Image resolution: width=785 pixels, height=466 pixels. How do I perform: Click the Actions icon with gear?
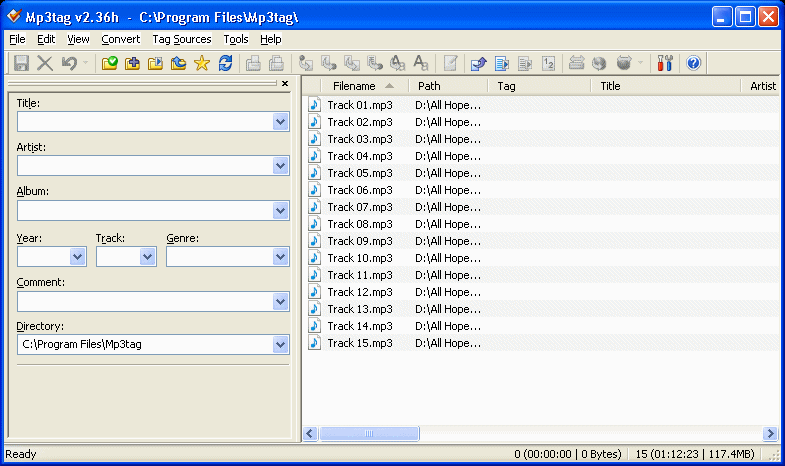click(398, 63)
